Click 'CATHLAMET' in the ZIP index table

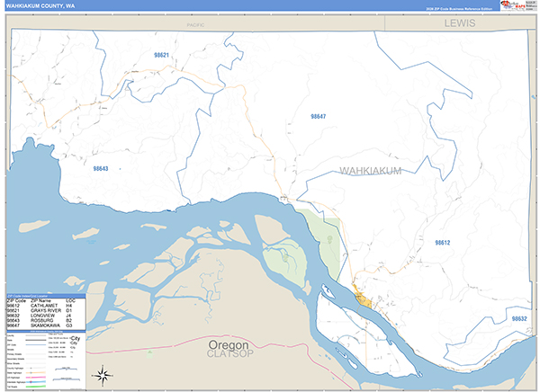click(44, 306)
